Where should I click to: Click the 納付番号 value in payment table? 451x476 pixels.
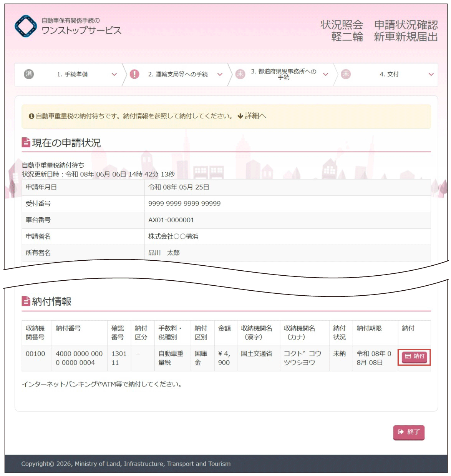tap(79, 358)
